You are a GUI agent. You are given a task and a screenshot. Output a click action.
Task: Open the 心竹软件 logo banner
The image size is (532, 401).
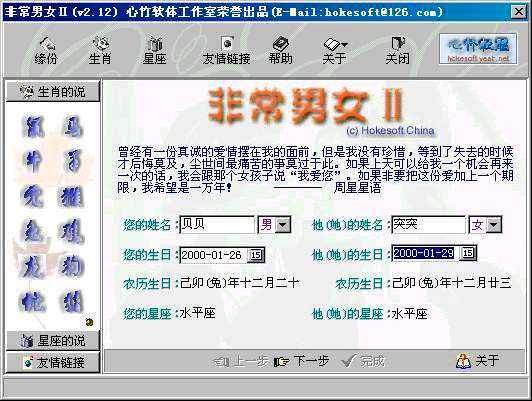click(478, 49)
